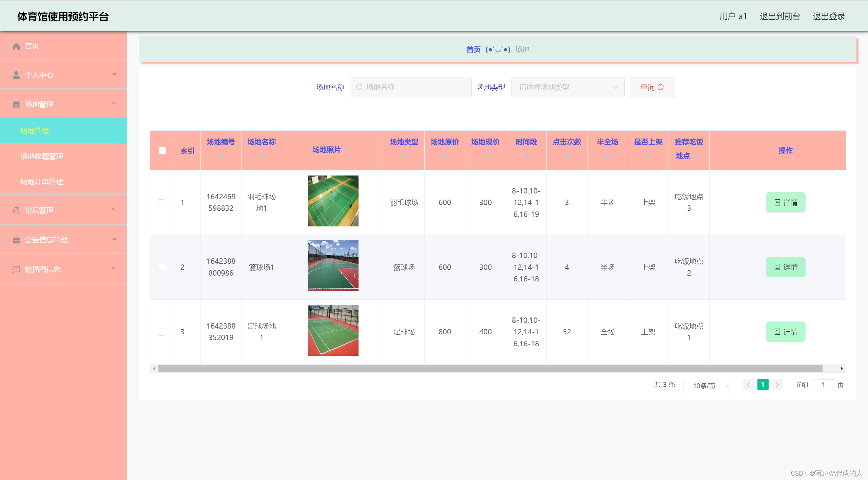Click the person icon for 个人中心
Viewport: 868px width, 480px height.
point(16,75)
